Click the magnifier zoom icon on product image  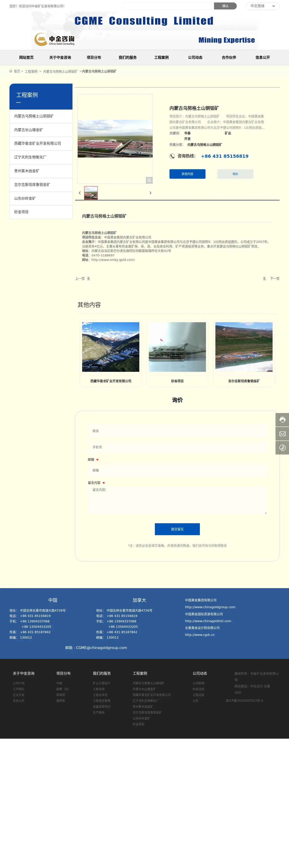point(149,180)
